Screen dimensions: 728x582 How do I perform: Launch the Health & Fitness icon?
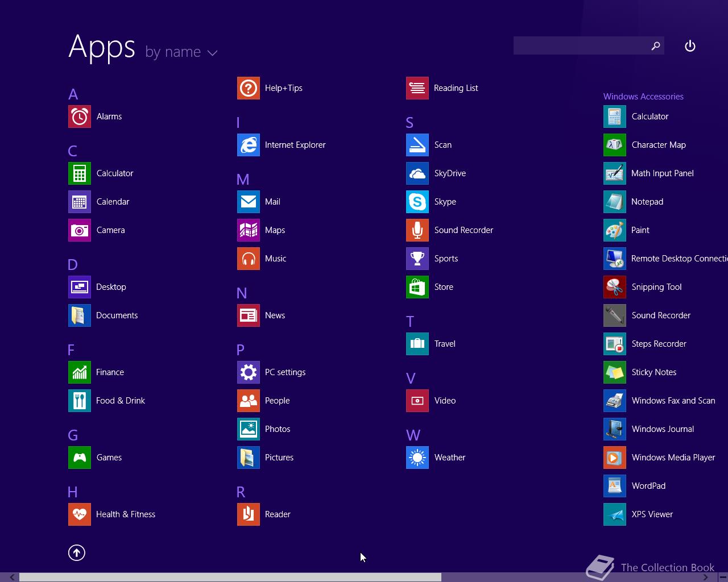(x=80, y=514)
